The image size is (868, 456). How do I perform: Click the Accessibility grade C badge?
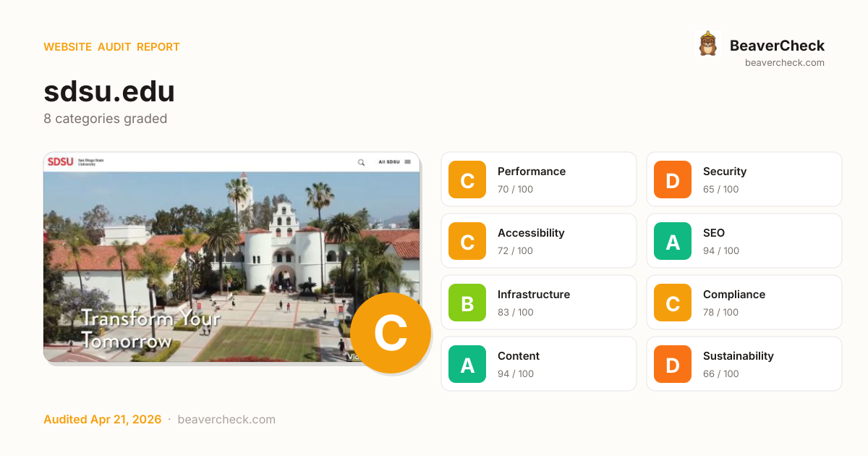467,241
